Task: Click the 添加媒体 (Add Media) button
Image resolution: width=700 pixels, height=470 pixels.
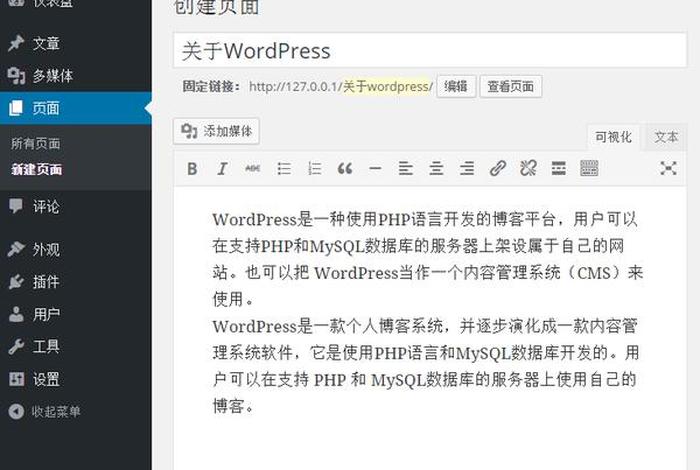Action: pos(216,131)
